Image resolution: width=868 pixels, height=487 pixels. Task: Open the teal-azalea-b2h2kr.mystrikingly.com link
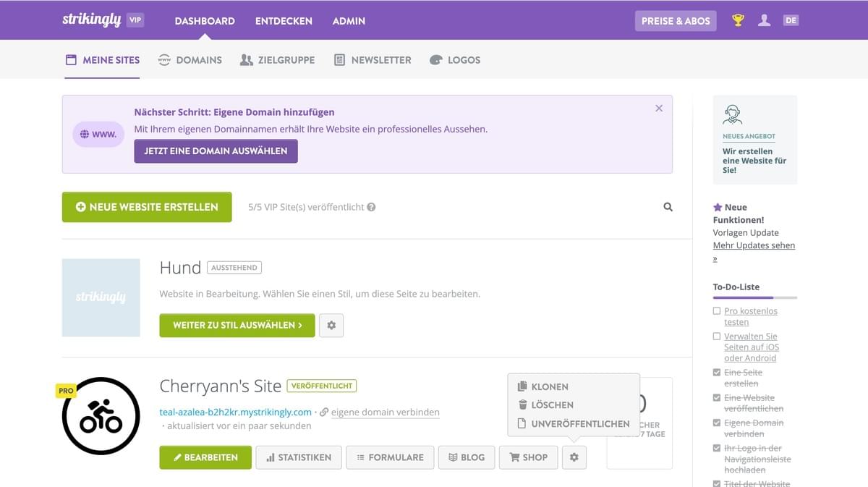point(236,412)
